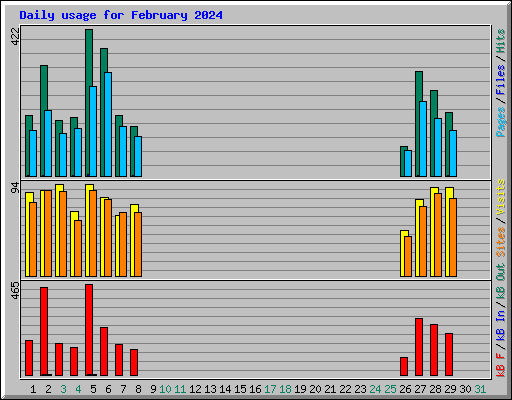The width and height of the screenshot is (512, 400).
Task: Click the blue files bar for day 6
Action: pos(108,124)
